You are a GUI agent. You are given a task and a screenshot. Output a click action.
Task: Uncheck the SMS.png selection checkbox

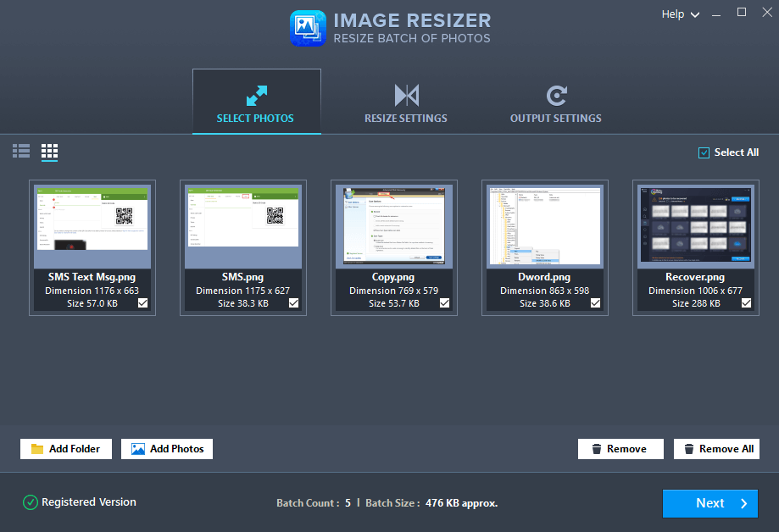[293, 302]
